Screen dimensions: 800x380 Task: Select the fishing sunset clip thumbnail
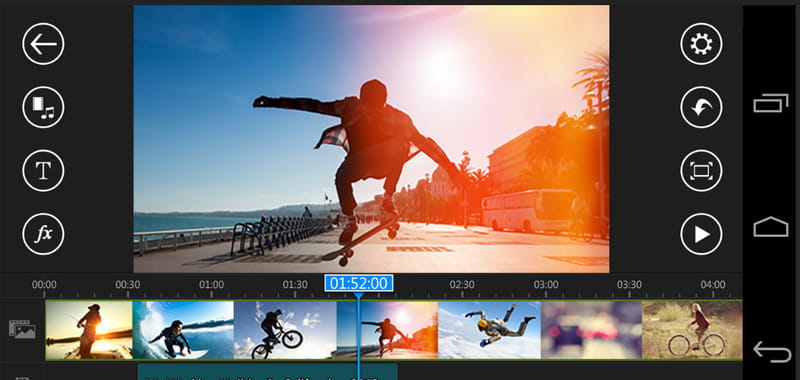(x=89, y=330)
